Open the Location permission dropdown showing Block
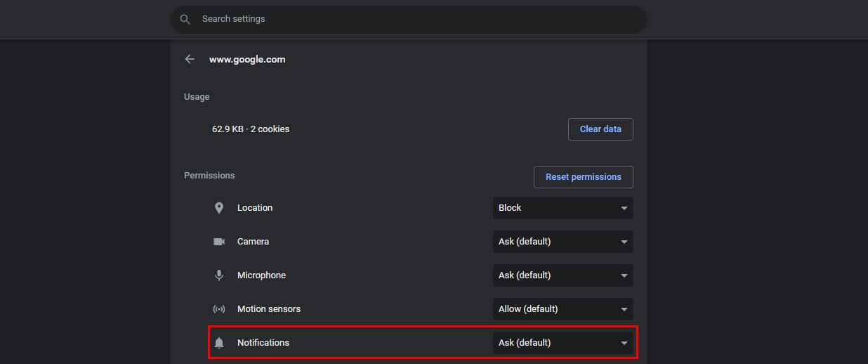The width and height of the screenshot is (868, 364). click(x=563, y=208)
